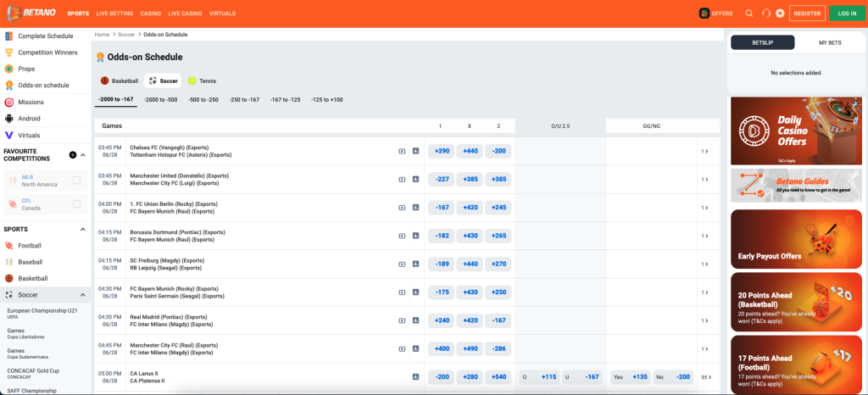Open live stream icon for Chelsea FC match
The height and width of the screenshot is (395, 868).
tap(403, 151)
